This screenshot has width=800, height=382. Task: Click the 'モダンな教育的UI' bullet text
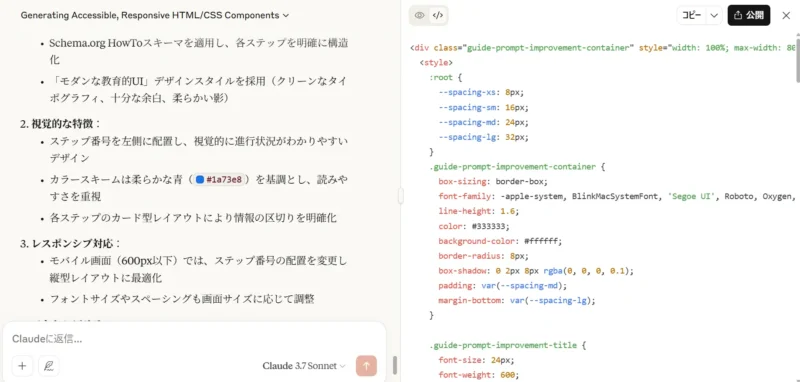199,89
